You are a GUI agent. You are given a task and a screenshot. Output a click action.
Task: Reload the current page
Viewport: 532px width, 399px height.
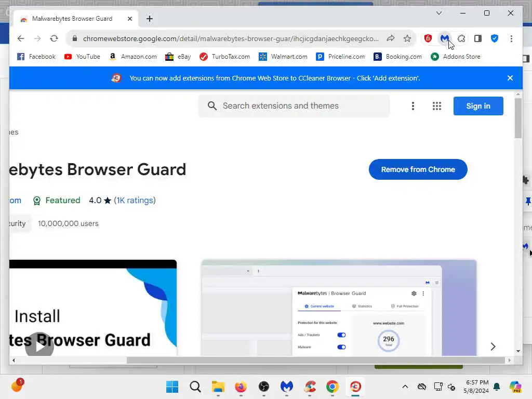(54, 38)
